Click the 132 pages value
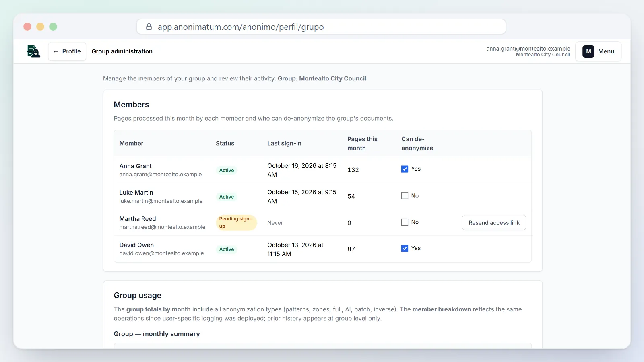Screen dimensions: 644x362 click(353, 170)
